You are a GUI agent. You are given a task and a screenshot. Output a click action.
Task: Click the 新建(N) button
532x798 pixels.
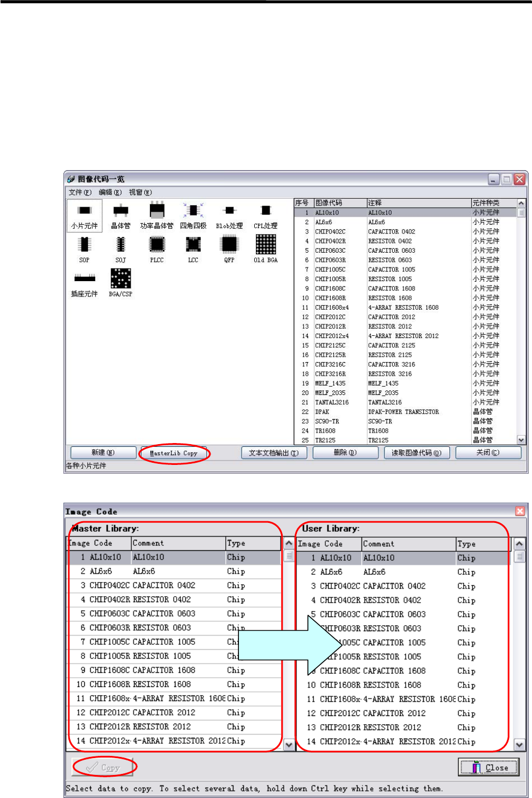pyautogui.click(x=103, y=453)
